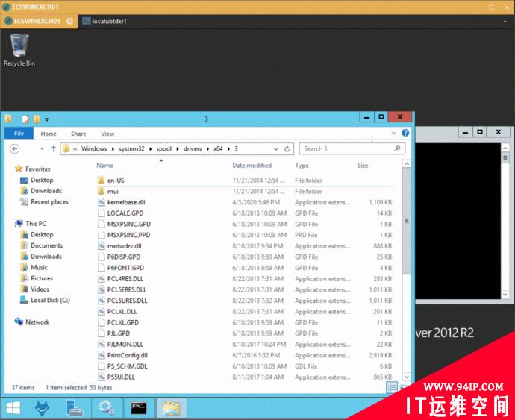515x420 pixels.
Task: Sort files by the Size column
Action: (363, 166)
